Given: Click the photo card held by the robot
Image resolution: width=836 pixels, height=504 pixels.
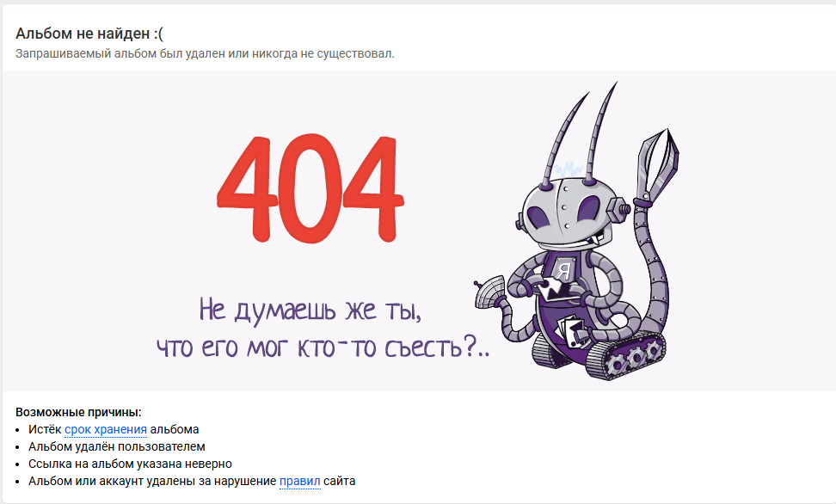Looking at the screenshot, I should (x=556, y=288).
